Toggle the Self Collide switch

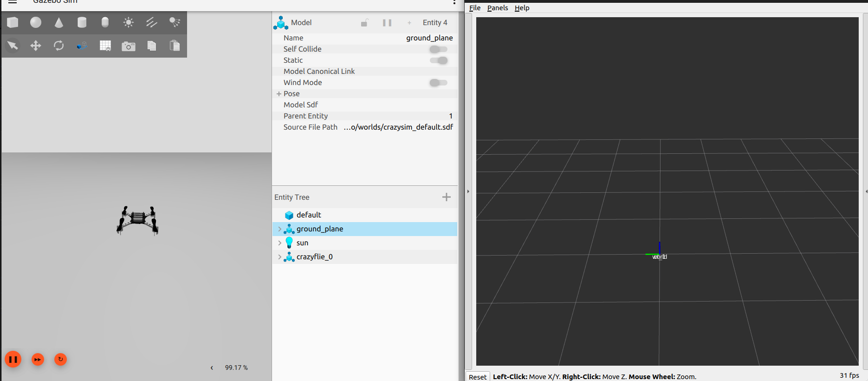(438, 49)
